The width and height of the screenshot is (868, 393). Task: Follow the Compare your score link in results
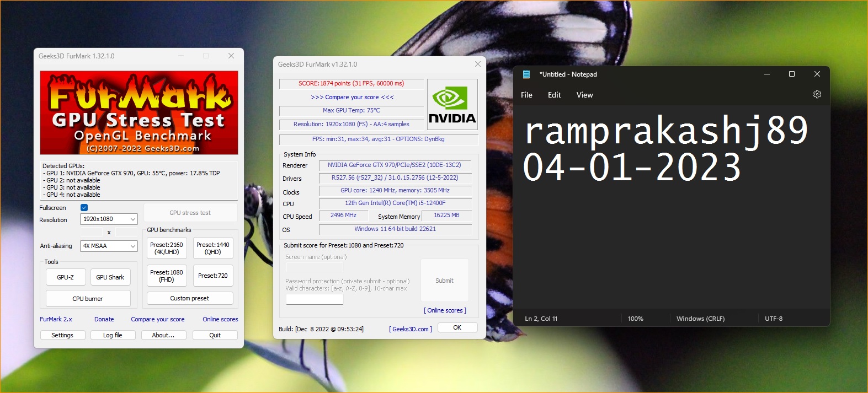[x=352, y=98]
